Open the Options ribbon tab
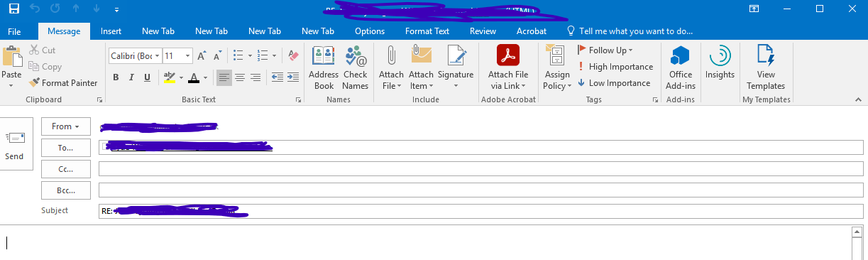 370,31
